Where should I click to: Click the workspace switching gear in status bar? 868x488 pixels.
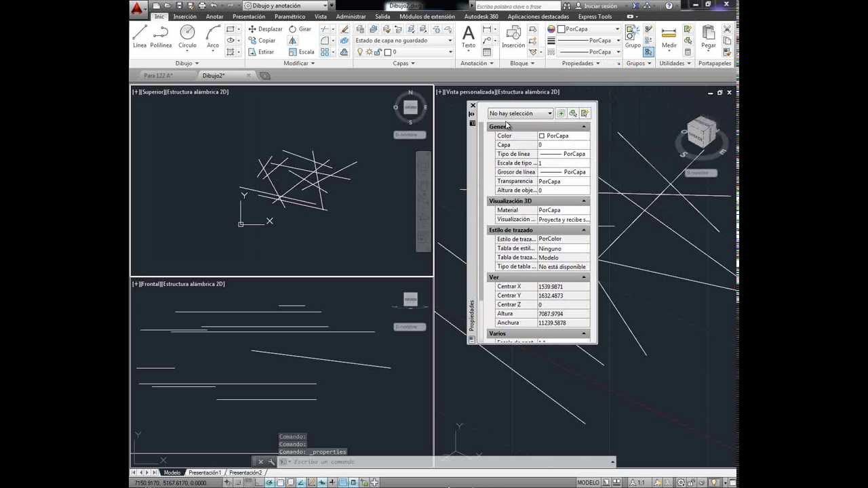[681, 483]
